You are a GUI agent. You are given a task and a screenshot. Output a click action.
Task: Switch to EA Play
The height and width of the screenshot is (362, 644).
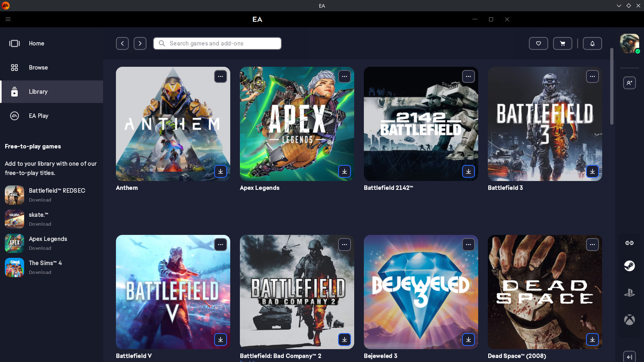coord(38,116)
